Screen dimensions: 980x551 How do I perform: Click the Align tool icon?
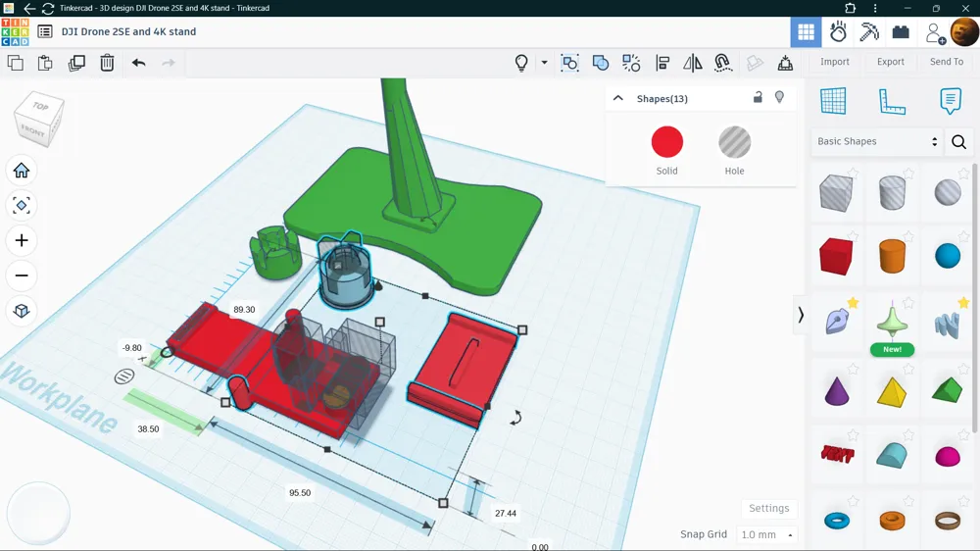[662, 63]
